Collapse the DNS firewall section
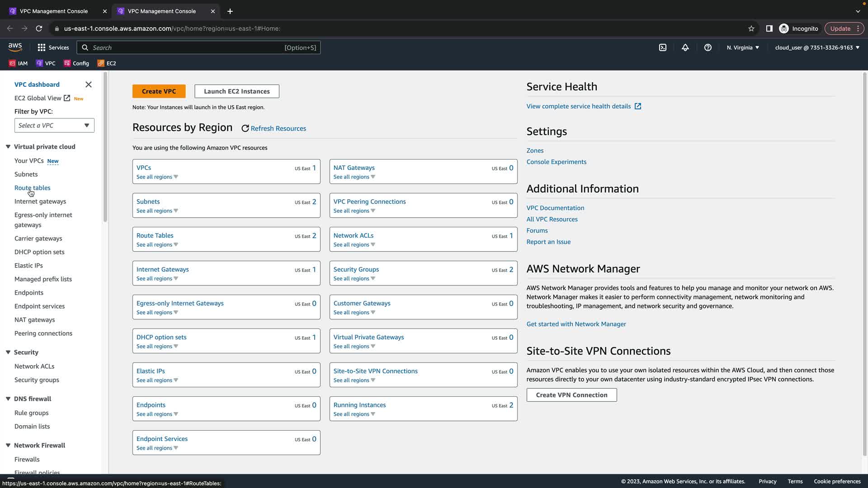This screenshot has height=488, width=868. (x=8, y=399)
